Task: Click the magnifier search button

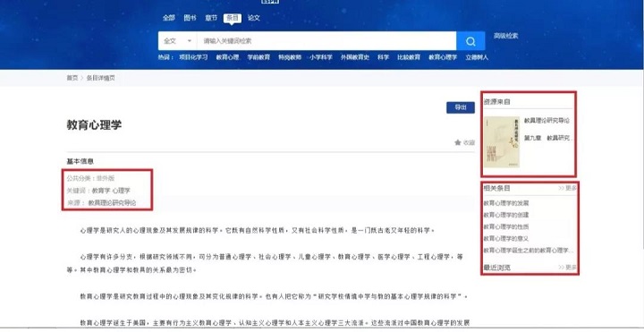Action: pos(470,41)
